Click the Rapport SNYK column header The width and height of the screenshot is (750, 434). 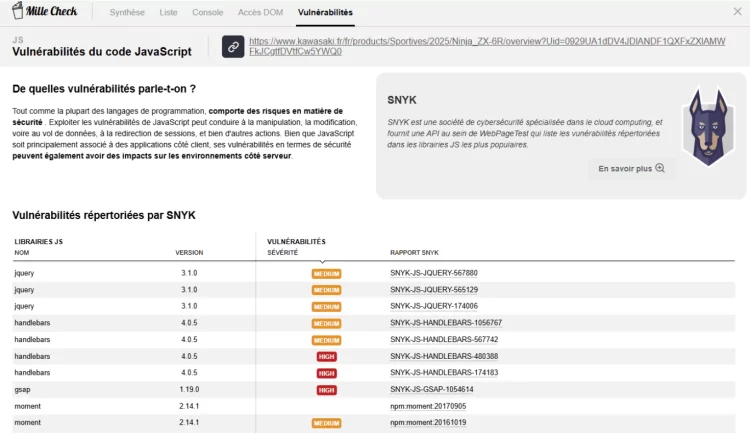(414, 253)
